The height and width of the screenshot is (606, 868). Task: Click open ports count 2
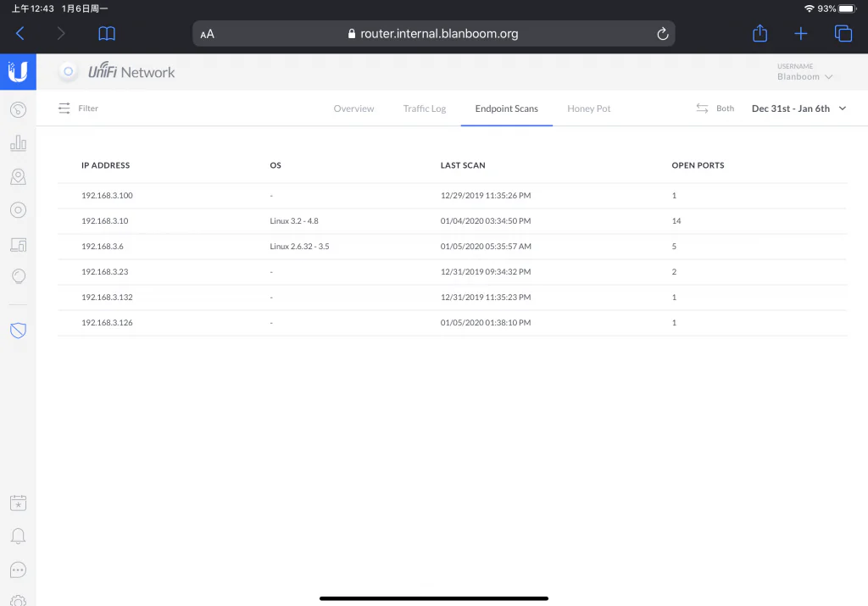674,272
